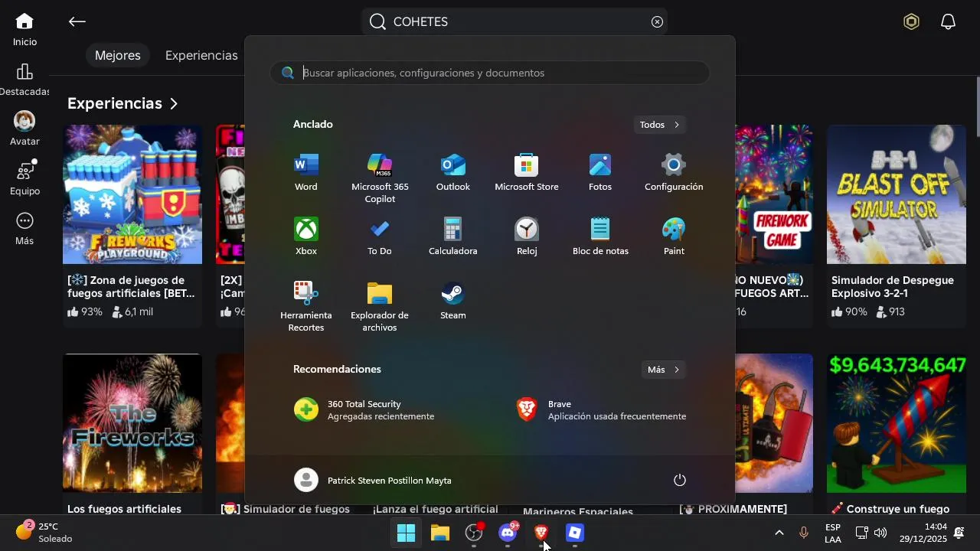The width and height of the screenshot is (980, 551).
Task: Open the To Do app
Action: pyautogui.click(x=380, y=237)
